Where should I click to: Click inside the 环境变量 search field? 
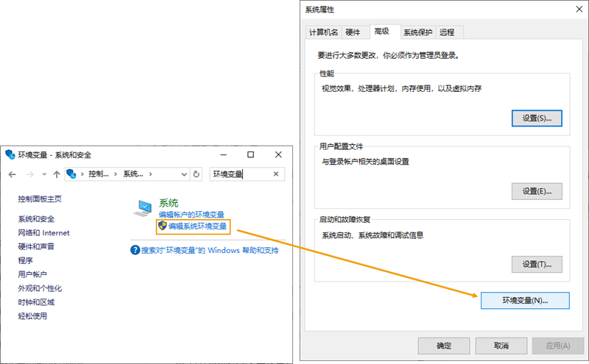tap(239, 174)
